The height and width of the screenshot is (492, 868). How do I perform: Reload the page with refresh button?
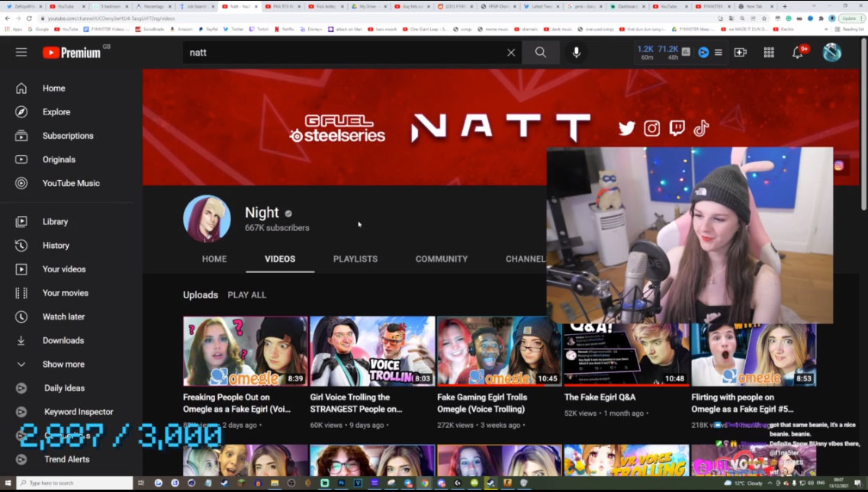29,18
